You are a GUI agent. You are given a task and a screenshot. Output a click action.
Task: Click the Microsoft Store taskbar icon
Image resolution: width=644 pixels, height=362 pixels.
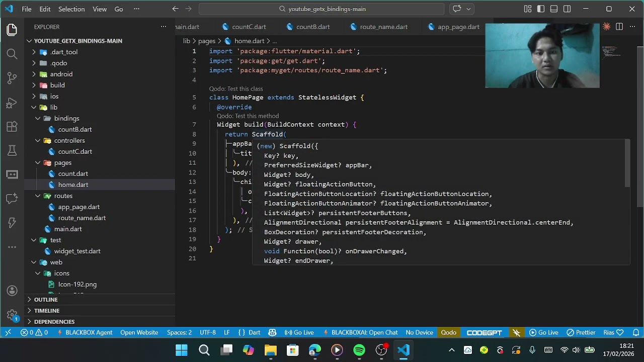point(293,350)
